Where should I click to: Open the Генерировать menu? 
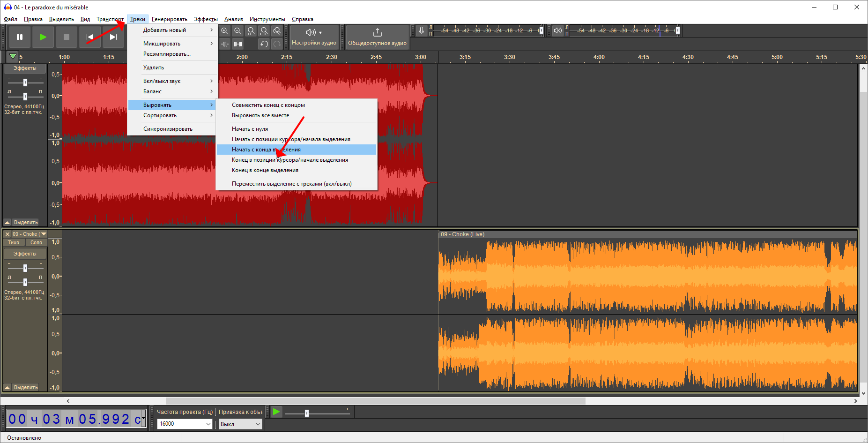tap(169, 19)
